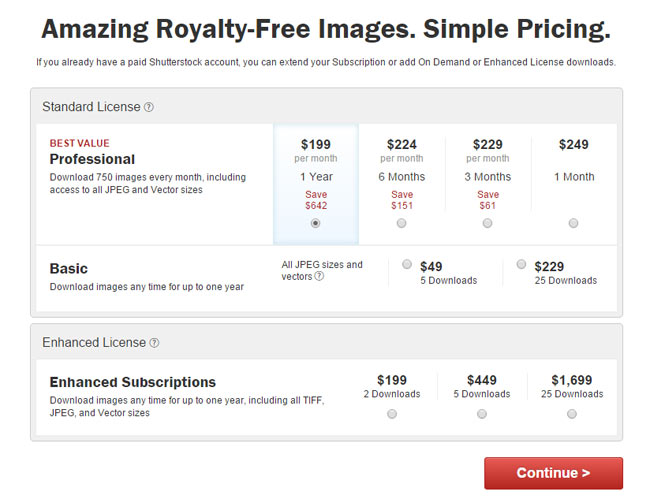Click the Professional plan title
Viewport: 650px width, 499px height.
tap(92, 159)
